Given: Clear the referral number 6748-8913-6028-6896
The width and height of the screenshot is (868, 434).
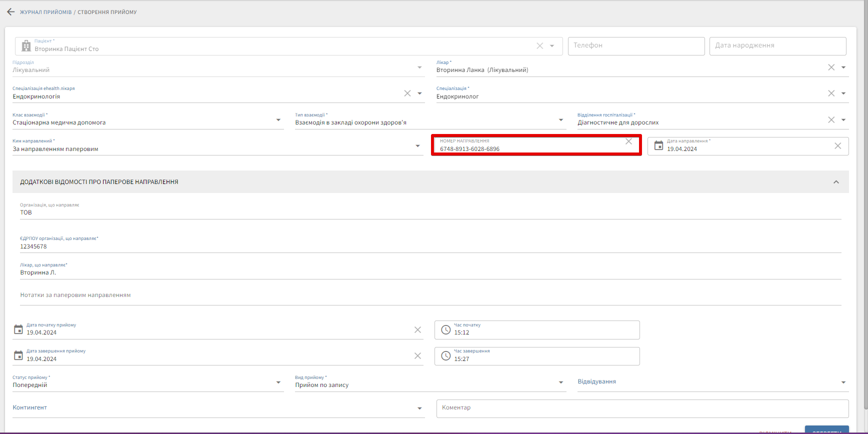Looking at the screenshot, I should (x=628, y=142).
